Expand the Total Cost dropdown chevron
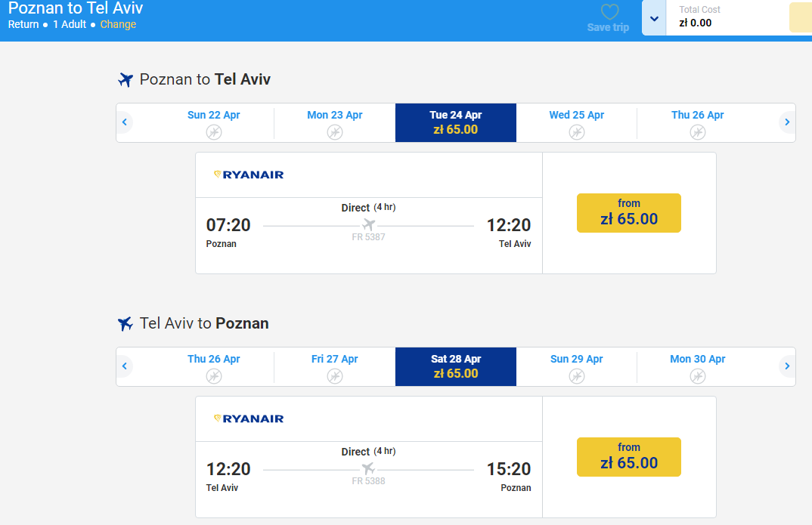Screen dimensions: 812x525 click(x=654, y=19)
